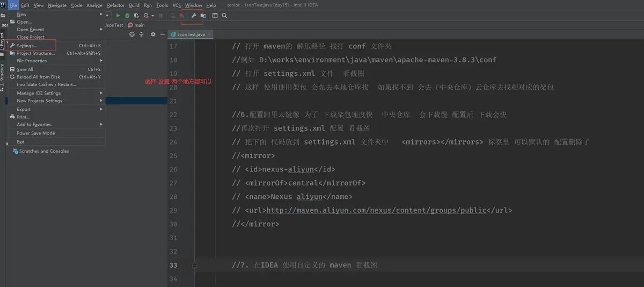Open the Code menu
Screen dimensions: 644x287
77,5
